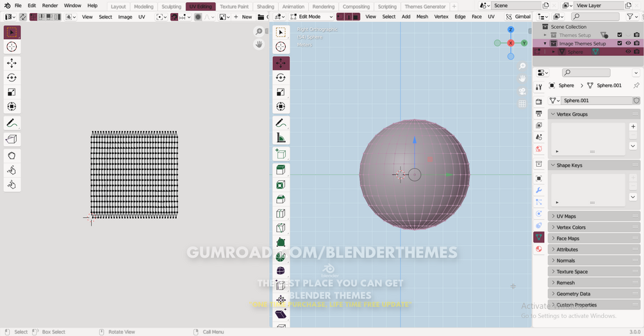Select the UV Grab sculpt tool
The width and height of the screenshot is (644, 336).
(12, 156)
